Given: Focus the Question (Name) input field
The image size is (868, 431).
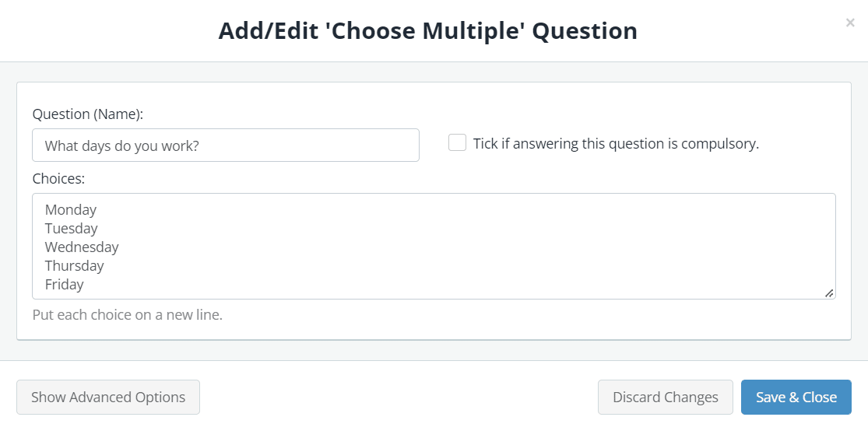Looking at the screenshot, I should click(x=225, y=145).
